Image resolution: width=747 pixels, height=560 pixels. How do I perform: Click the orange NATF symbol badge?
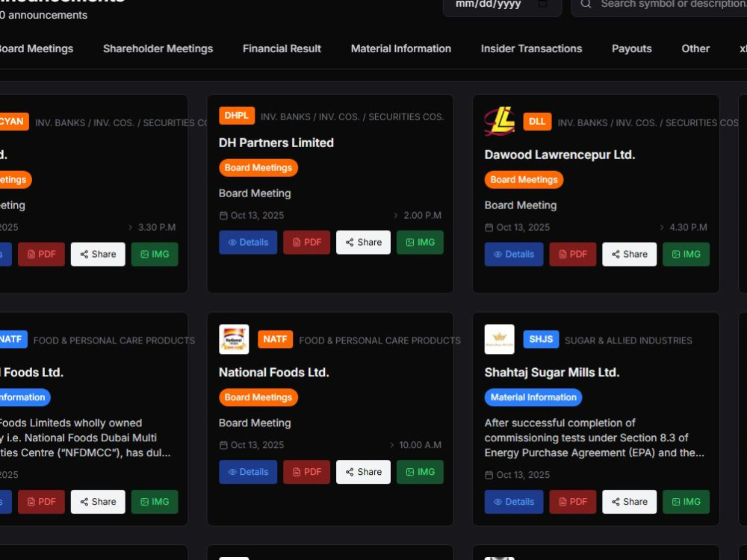[276, 339]
